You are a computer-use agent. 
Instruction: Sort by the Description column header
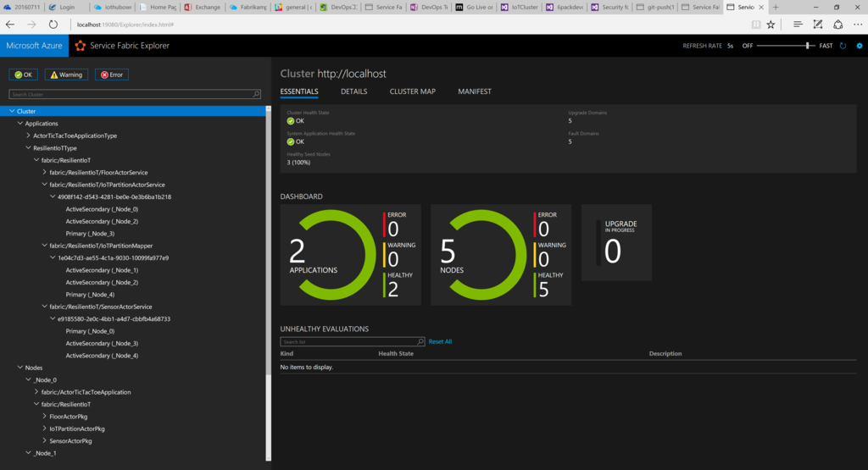[665, 354]
